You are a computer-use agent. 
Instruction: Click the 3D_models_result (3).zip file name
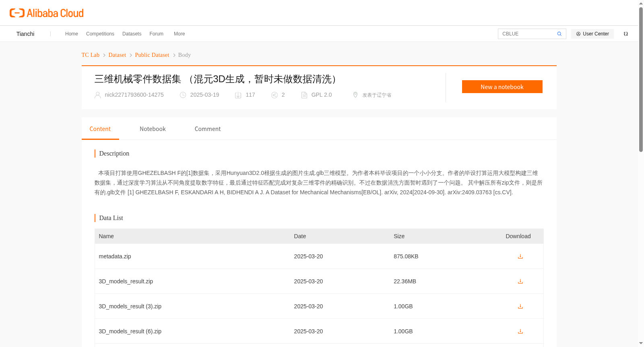pyautogui.click(x=130, y=306)
